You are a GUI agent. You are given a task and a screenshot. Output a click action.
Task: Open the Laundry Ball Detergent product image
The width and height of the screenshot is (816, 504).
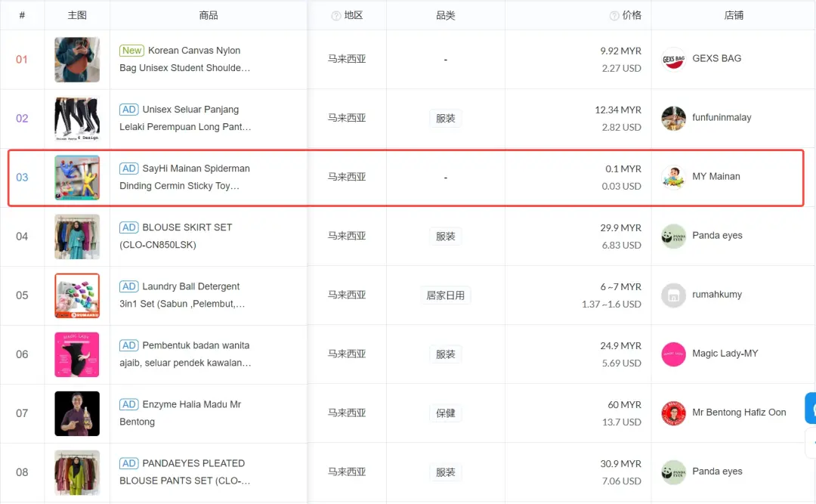[x=77, y=295]
